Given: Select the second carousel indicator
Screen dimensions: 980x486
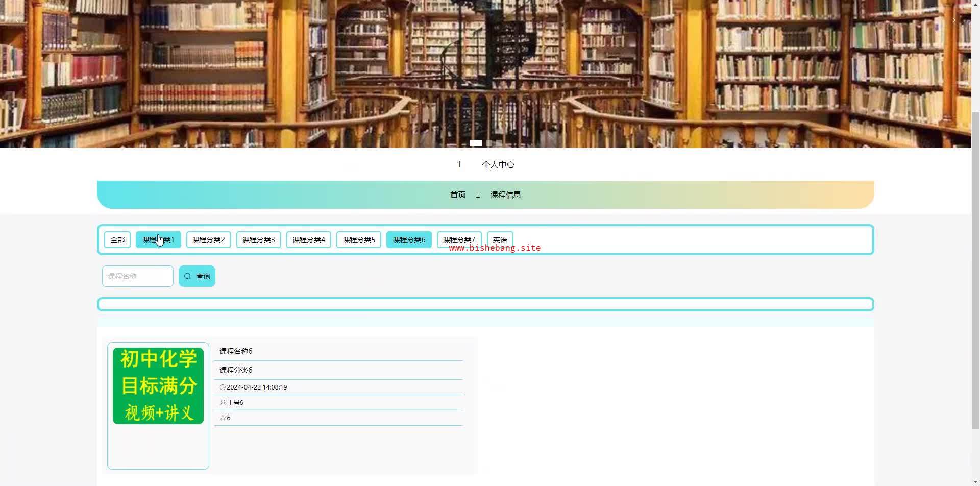Looking at the screenshot, I should point(489,143).
